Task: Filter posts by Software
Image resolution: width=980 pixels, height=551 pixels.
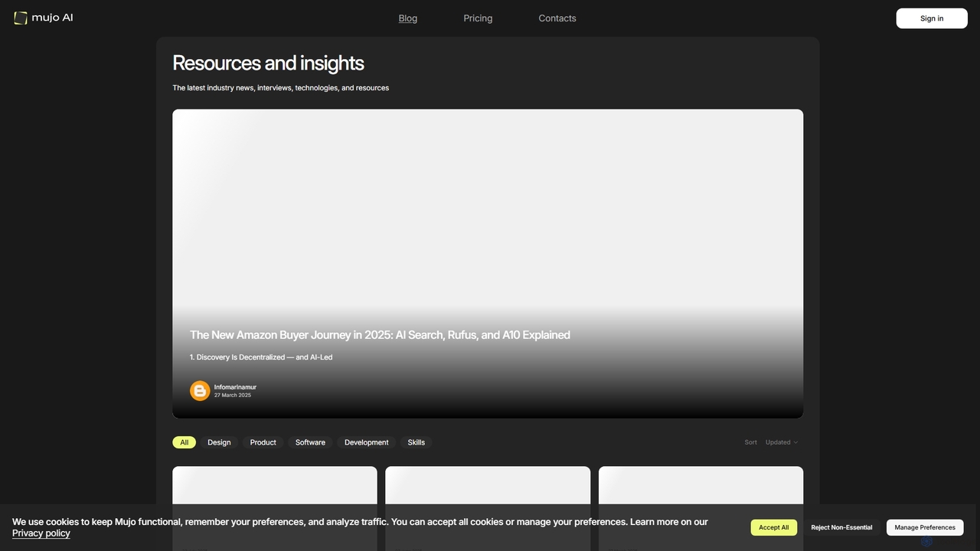Action: tap(310, 442)
